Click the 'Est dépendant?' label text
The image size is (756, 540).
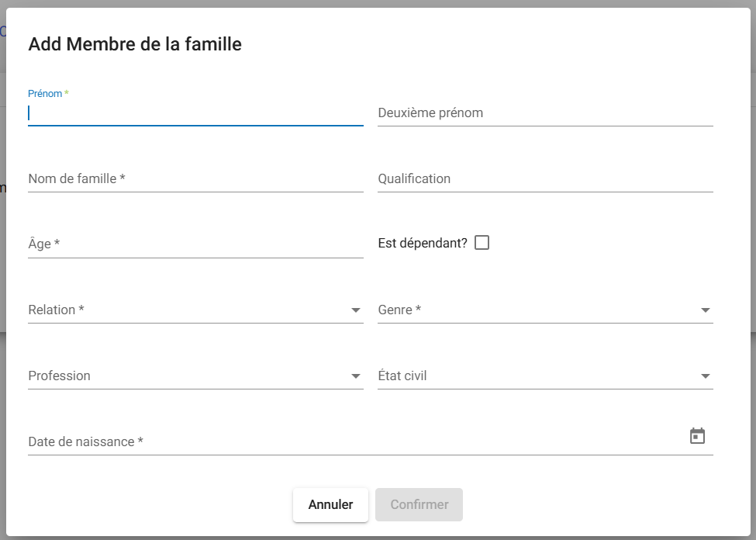click(423, 243)
